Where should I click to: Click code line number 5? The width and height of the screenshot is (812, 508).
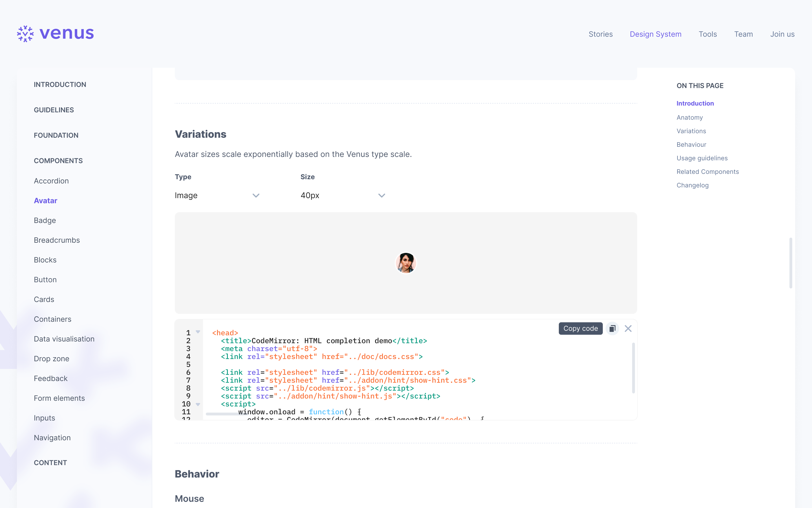point(188,365)
